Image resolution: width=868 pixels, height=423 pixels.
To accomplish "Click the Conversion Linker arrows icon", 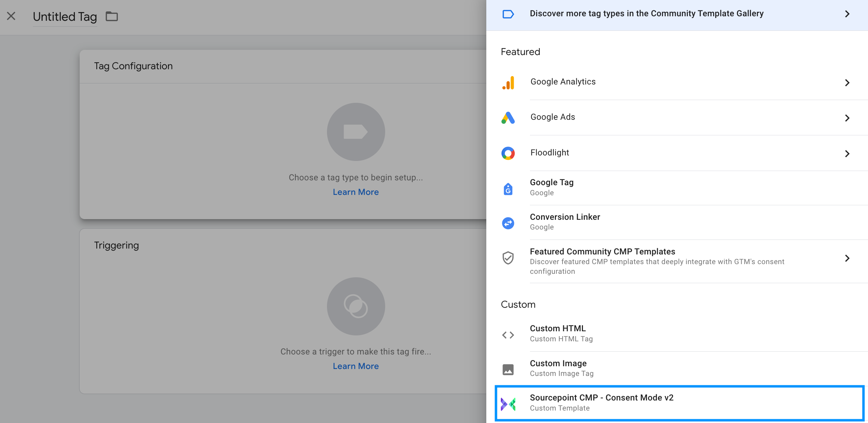I will coord(508,223).
